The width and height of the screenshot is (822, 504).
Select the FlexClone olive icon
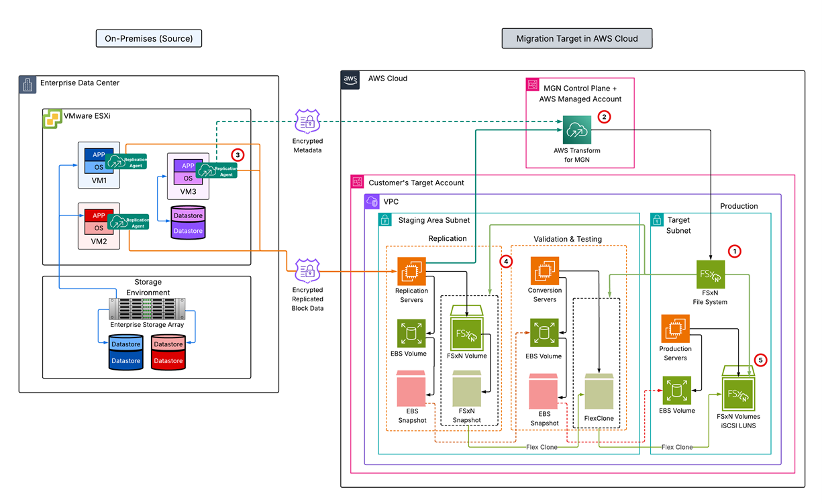pos(599,392)
